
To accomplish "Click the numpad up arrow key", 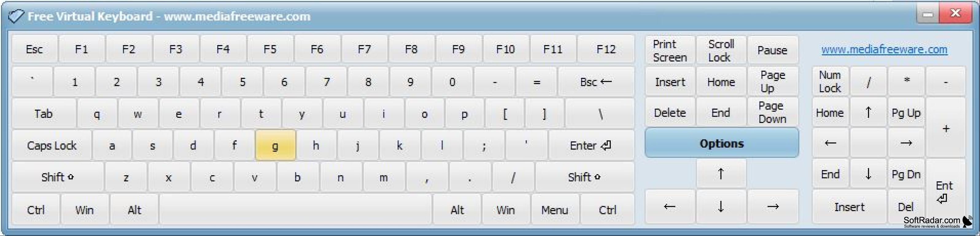I will pos(868,112).
